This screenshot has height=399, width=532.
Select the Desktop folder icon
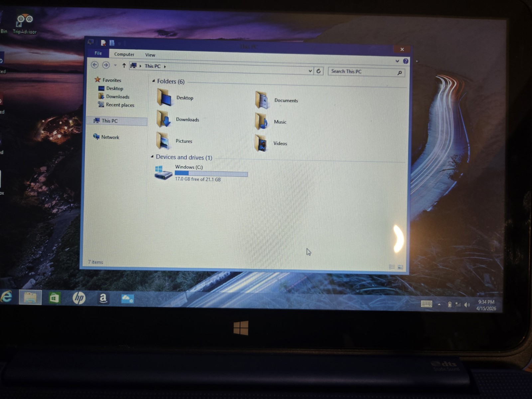click(x=164, y=97)
